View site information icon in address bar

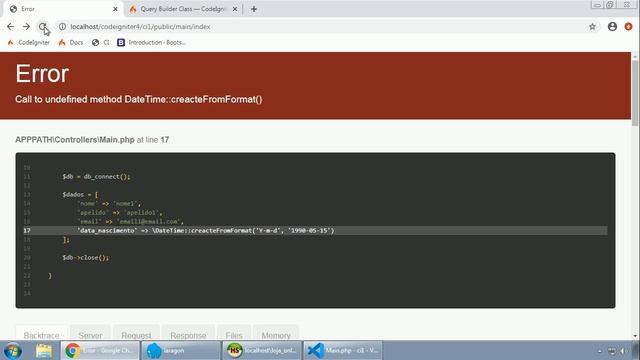tap(62, 27)
